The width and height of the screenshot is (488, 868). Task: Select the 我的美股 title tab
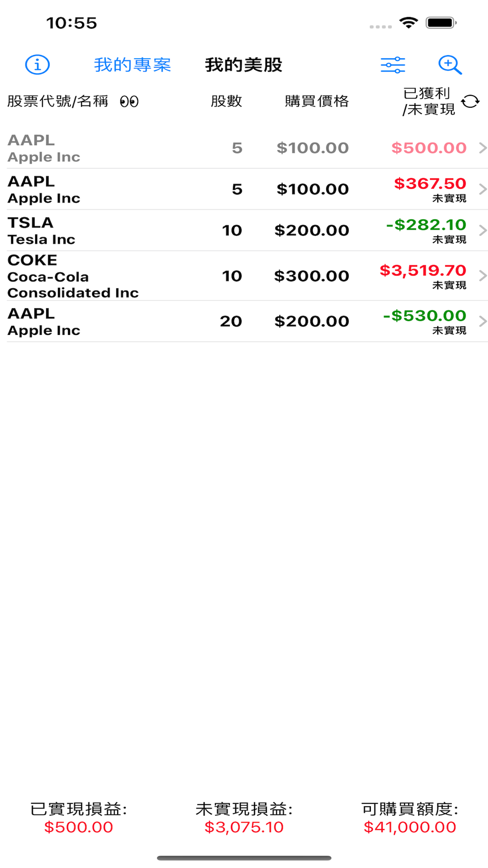[x=244, y=64]
